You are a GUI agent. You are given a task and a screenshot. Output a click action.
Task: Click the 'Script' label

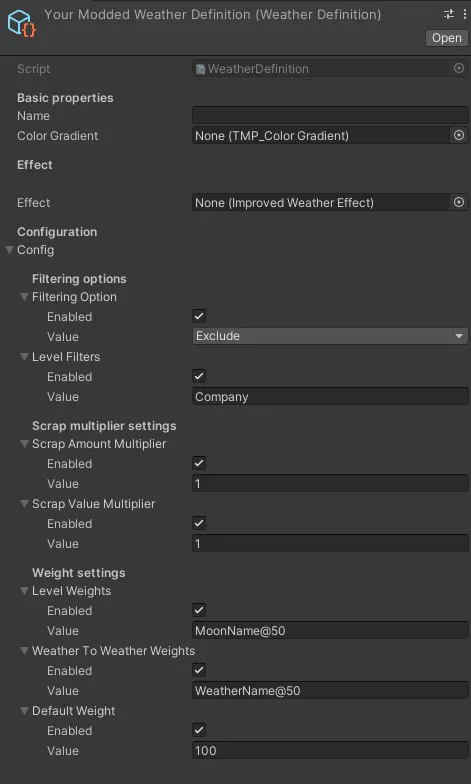click(34, 69)
